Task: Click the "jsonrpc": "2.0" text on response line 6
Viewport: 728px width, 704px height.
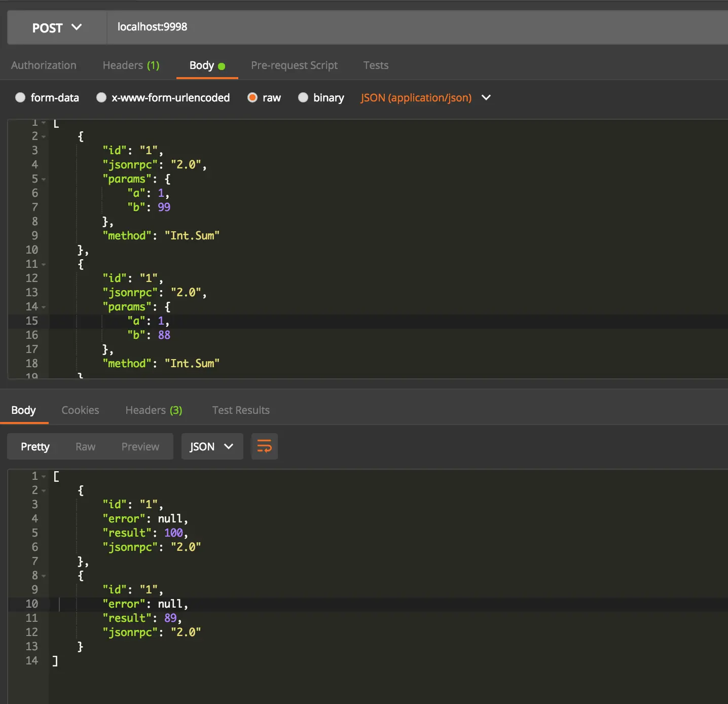Action: point(152,547)
